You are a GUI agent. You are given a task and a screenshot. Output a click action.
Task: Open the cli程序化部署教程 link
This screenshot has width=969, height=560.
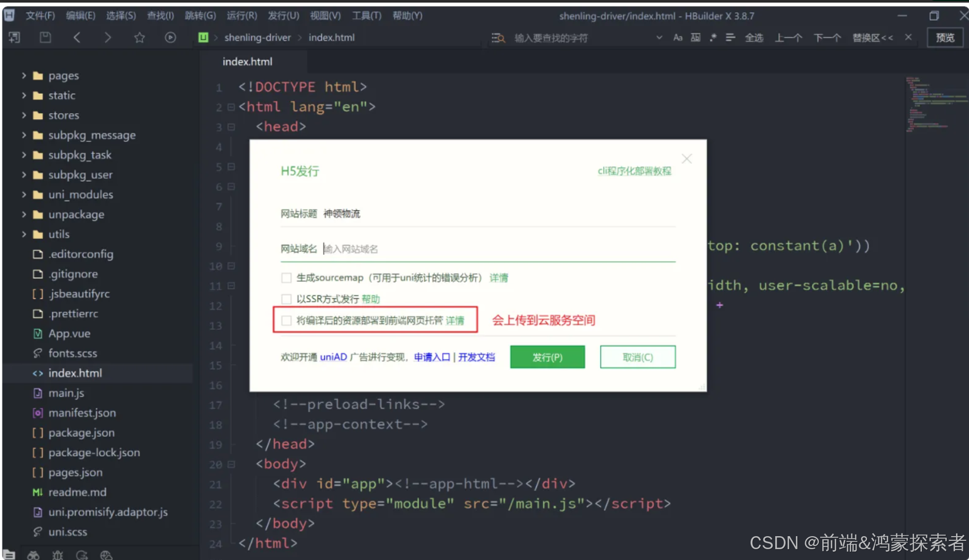634,171
